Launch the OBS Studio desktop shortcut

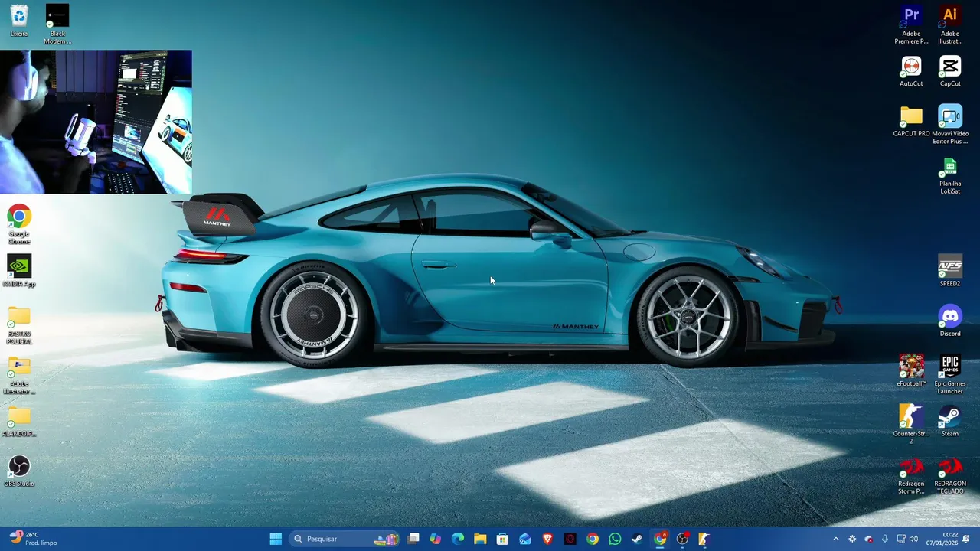pyautogui.click(x=19, y=471)
